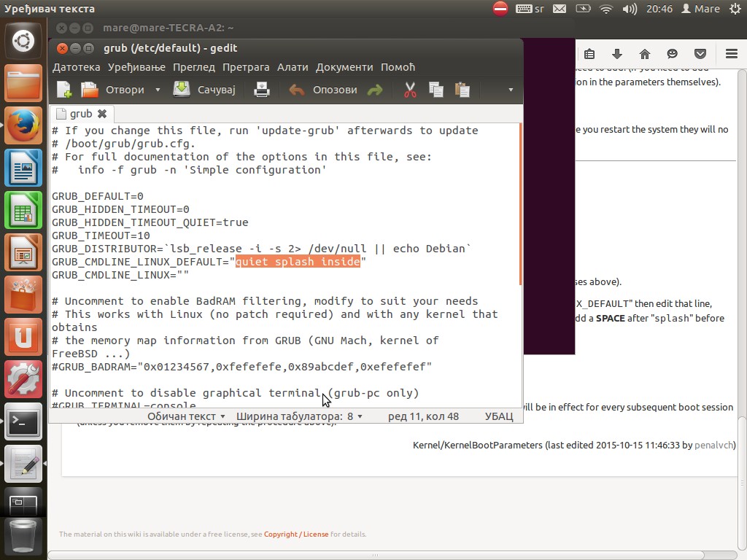Expand the recent files arrow beside Отвори
This screenshot has height=560, width=747.
click(x=158, y=90)
